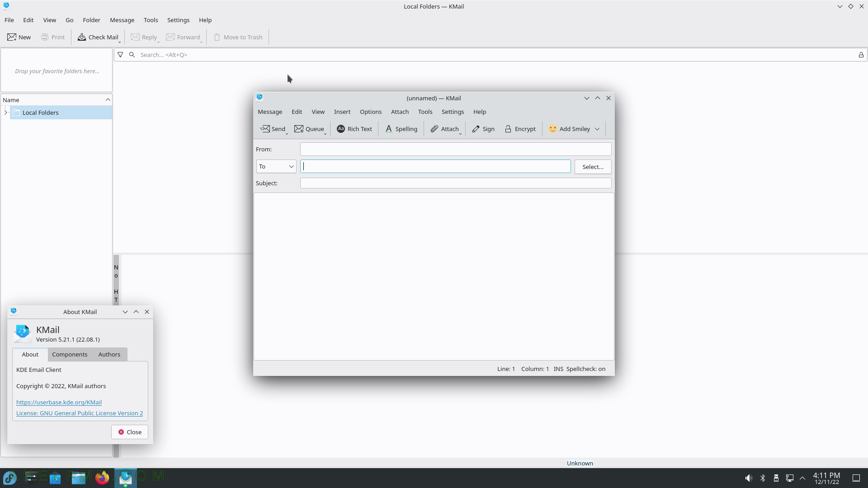
Task: Toggle INS insert mode in status bar
Action: coord(558,369)
